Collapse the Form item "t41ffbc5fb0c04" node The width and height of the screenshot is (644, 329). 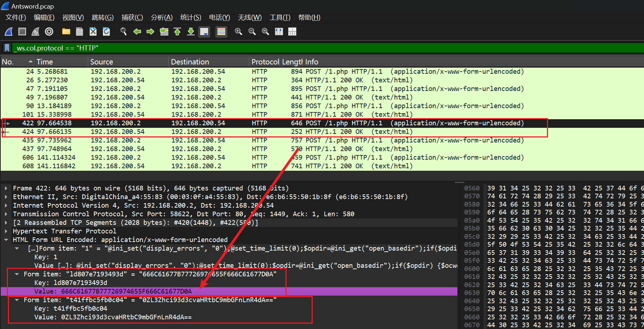point(17,300)
